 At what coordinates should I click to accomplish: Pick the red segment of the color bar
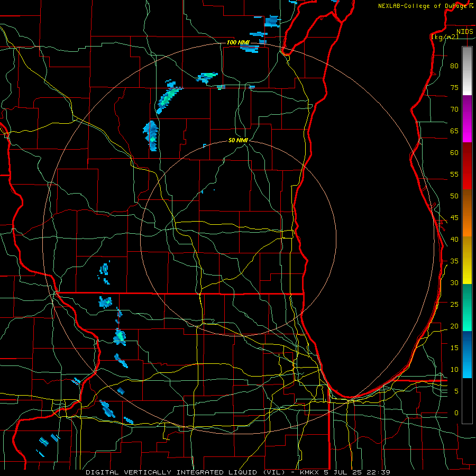tap(467, 166)
